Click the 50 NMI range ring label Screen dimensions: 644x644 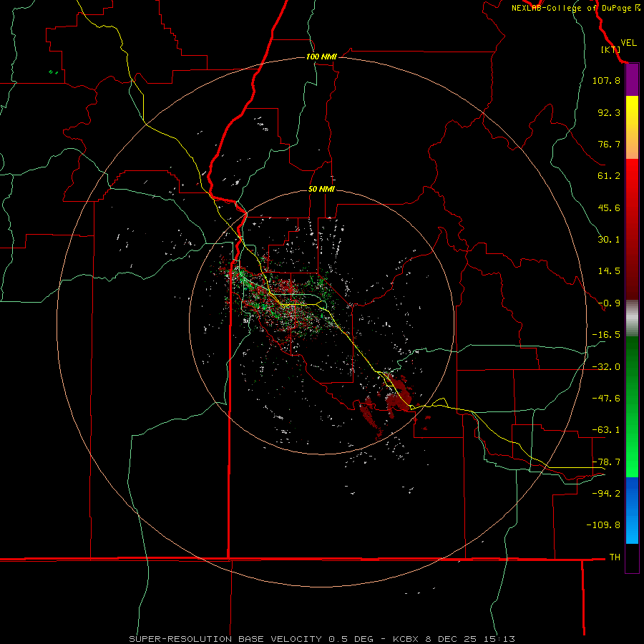click(x=321, y=189)
